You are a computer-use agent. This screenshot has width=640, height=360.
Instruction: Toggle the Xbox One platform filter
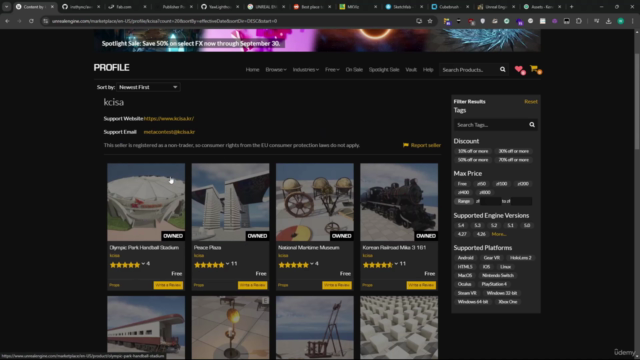tap(507, 302)
